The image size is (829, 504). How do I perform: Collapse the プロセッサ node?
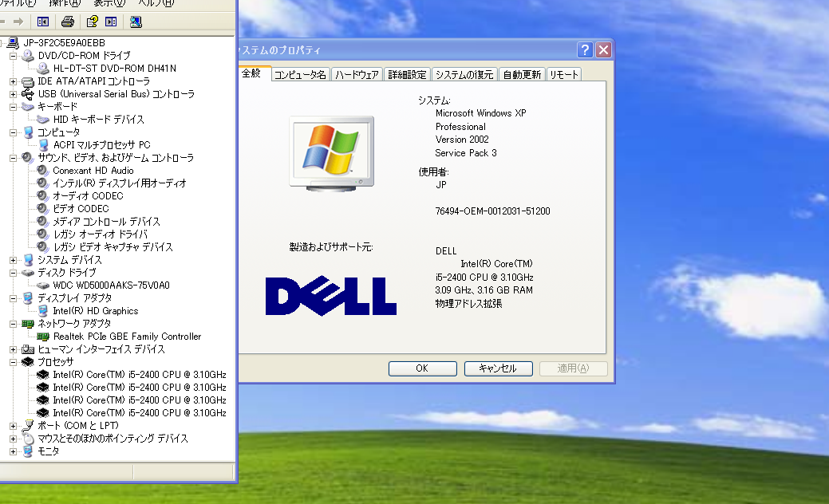pos(13,362)
